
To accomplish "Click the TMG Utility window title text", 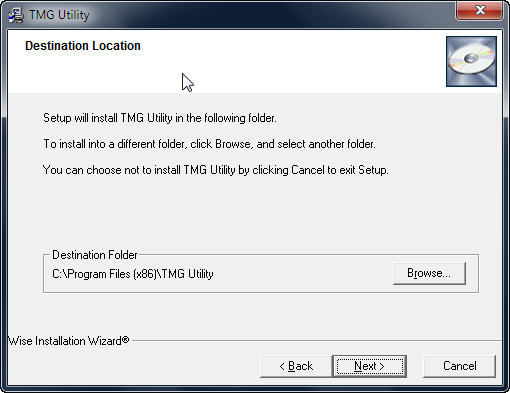I will pyautogui.click(x=59, y=15).
